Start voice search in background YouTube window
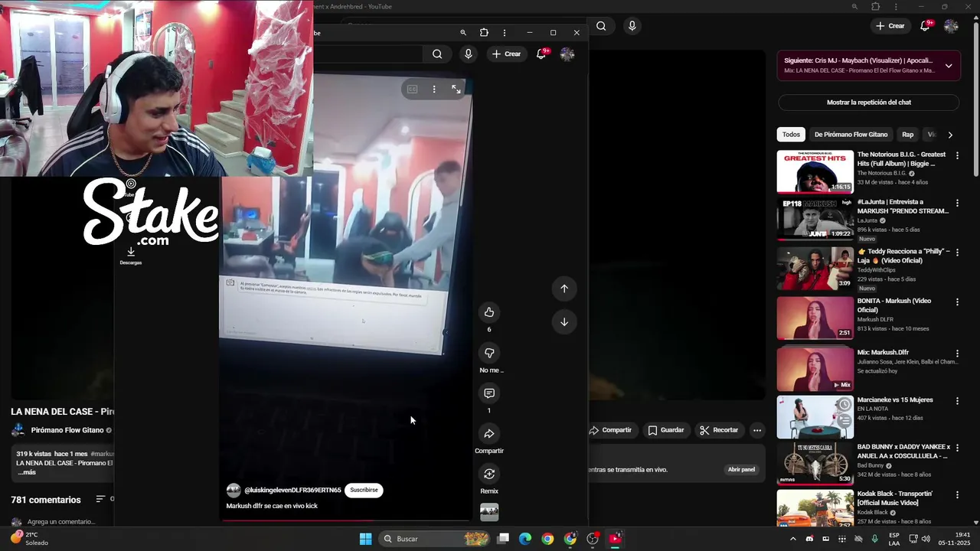The height and width of the screenshot is (551, 980). click(632, 26)
